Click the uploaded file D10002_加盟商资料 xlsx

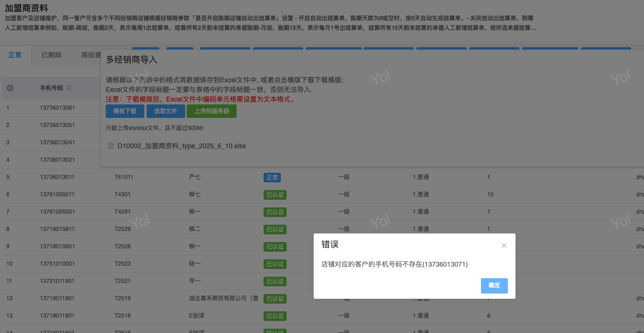click(181, 146)
